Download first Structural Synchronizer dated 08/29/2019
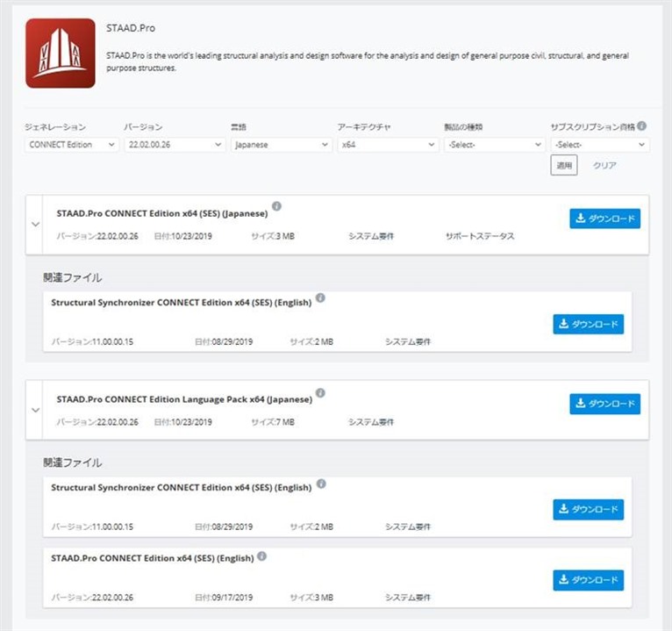 coord(588,324)
